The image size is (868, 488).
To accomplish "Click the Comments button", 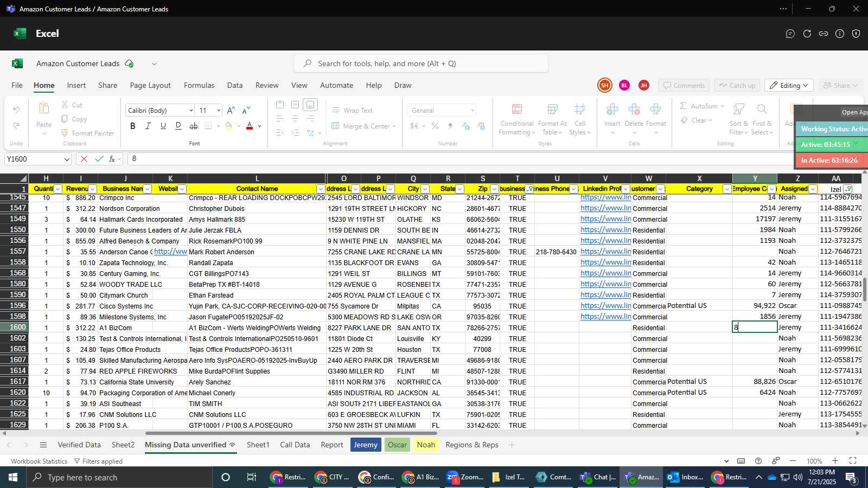I will [x=684, y=85].
